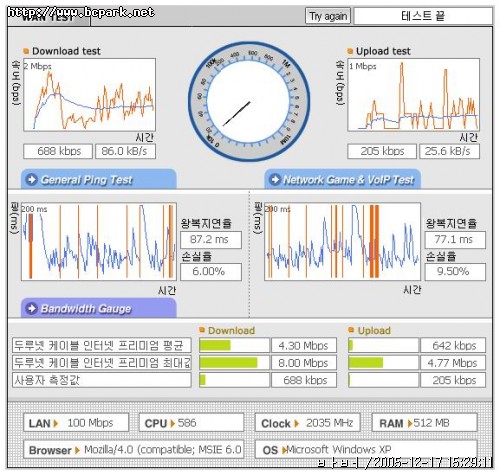Click the 4.77 Mbps upload value
This screenshot has height=475, width=500.
coord(453,363)
